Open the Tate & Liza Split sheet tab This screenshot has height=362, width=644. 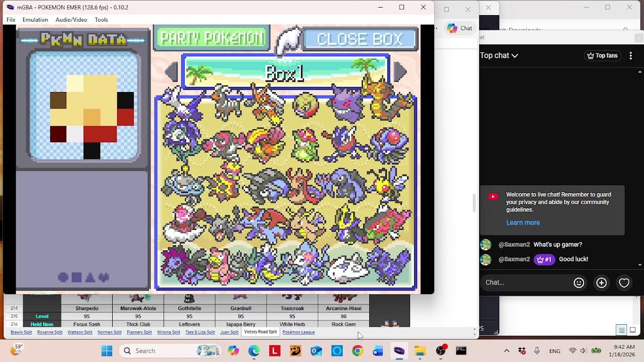coord(200,332)
